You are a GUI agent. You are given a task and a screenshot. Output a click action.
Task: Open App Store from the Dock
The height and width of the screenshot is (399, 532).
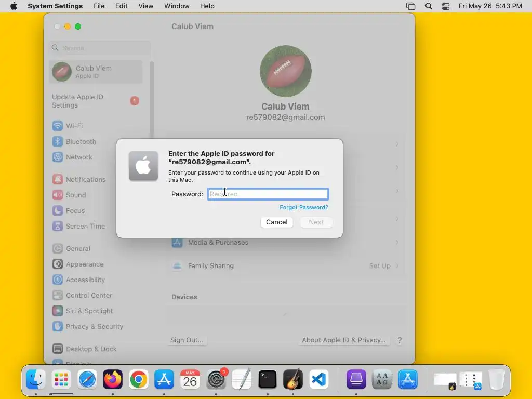[x=164, y=379]
